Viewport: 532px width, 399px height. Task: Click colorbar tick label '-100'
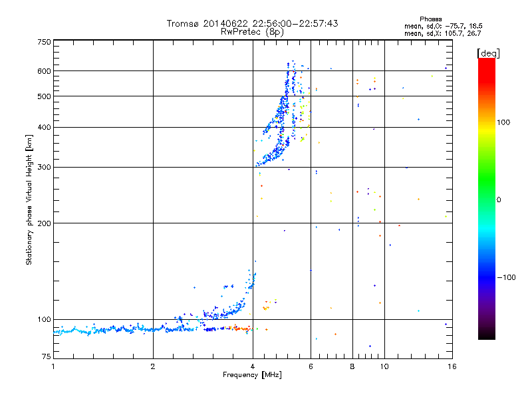point(506,277)
